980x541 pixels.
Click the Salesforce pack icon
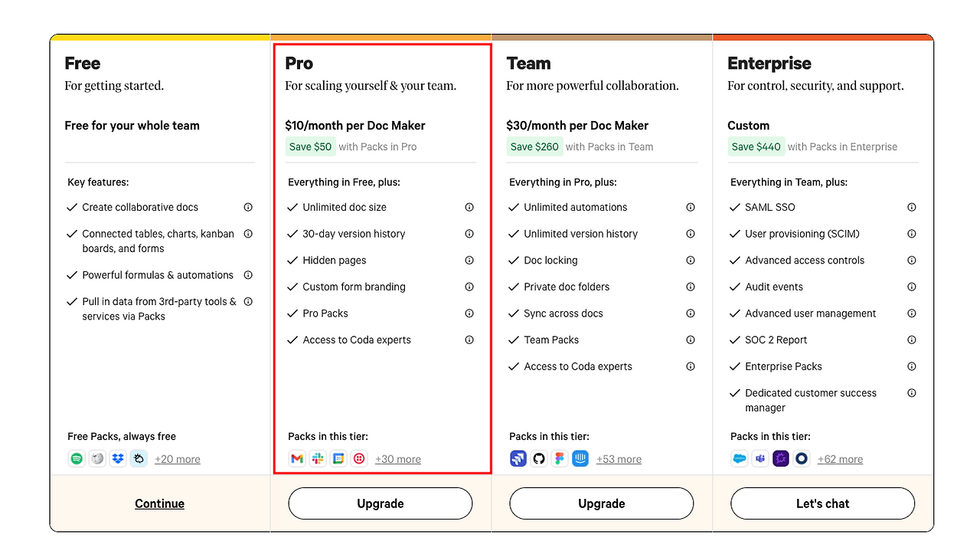pos(740,459)
